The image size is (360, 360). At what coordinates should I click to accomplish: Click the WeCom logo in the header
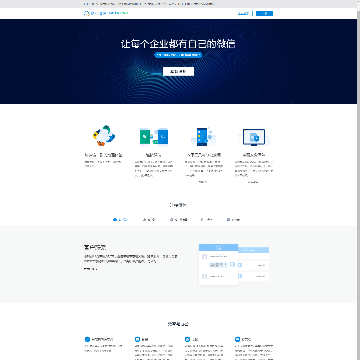click(x=106, y=13)
